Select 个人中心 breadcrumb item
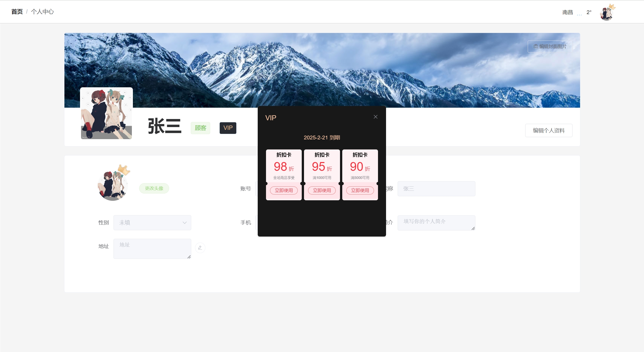The width and height of the screenshot is (644, 352). tap(42, 12)
